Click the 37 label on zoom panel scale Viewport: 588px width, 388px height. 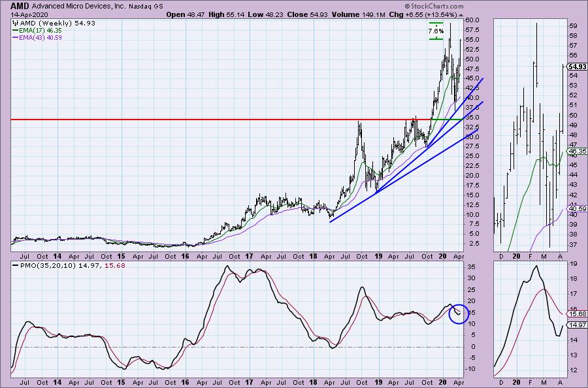click(574, 244)
